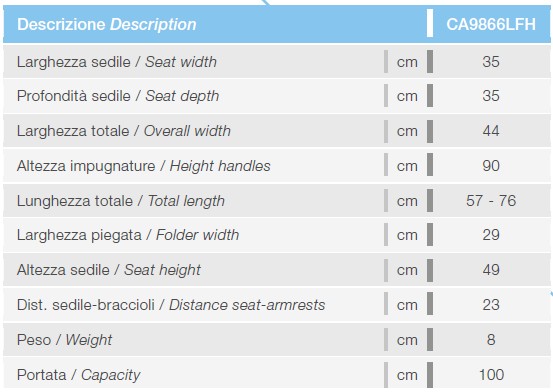The height and width of the screenshot is (392, 553).
Task: Select the Seat depth value 35
Action: pos(491,96)
